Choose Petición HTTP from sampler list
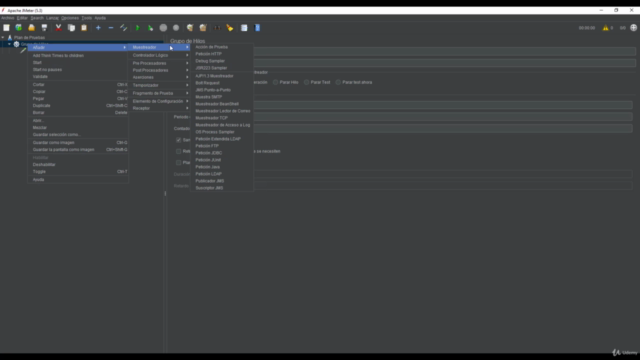Image resolution: width=640 pixels, height=360 pixels. pos(222,54)
